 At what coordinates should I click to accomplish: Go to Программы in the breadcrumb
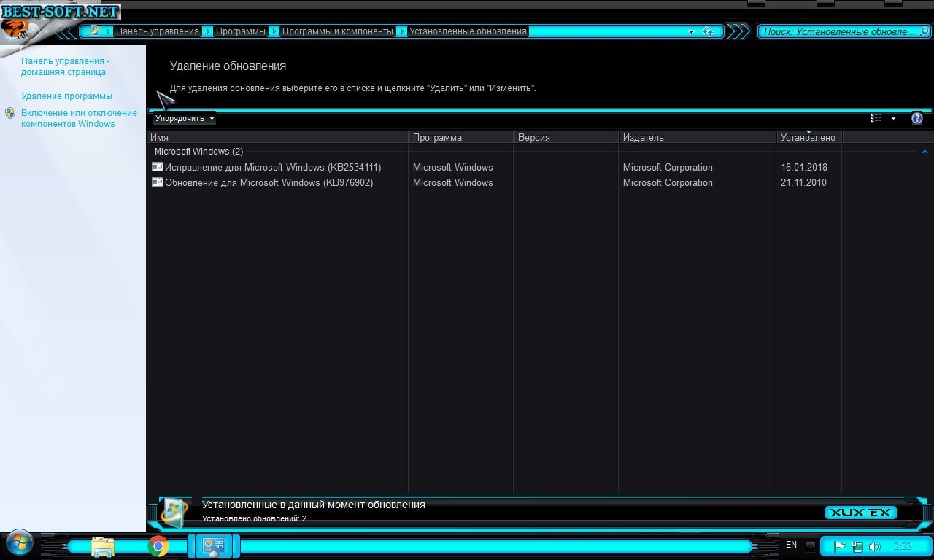(241, 31)
